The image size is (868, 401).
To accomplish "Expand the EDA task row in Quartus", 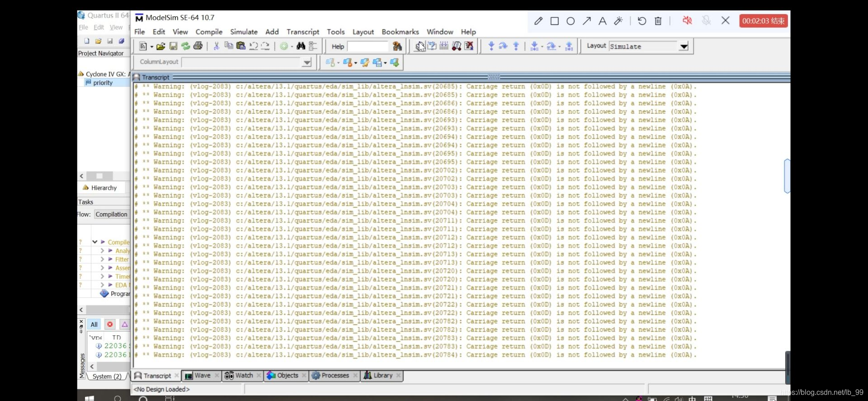I will click(x=102, y=285).
